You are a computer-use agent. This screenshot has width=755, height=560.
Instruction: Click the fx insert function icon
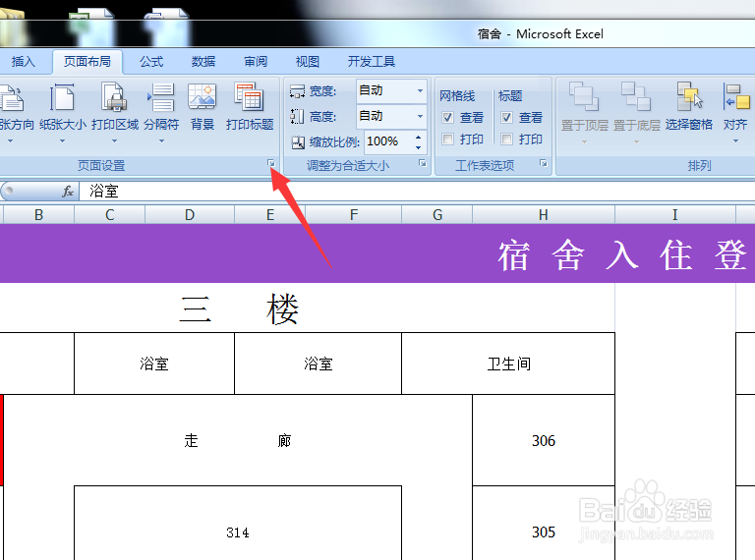[x=68, y=191]
